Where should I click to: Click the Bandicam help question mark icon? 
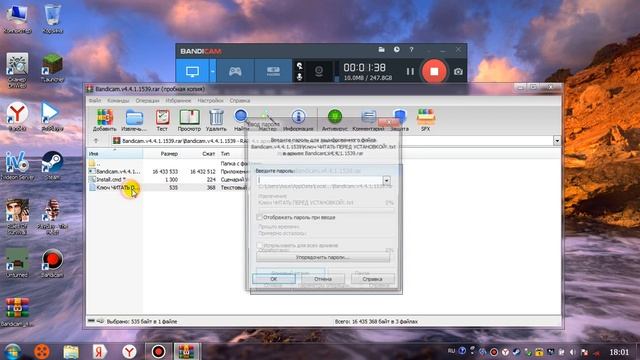(x=411, y=49)
